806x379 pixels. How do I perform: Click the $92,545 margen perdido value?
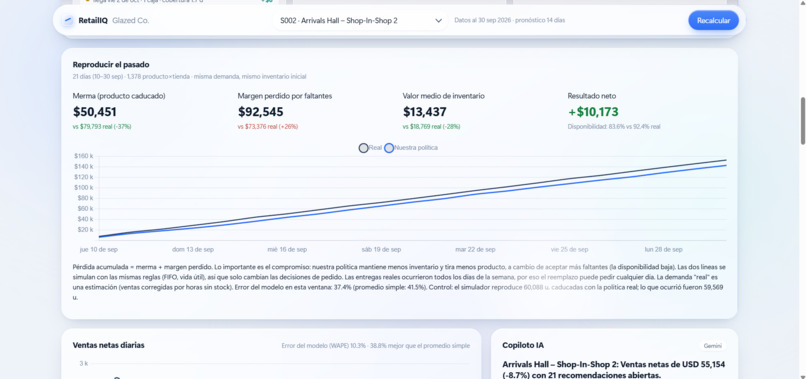tap(261, 112)
